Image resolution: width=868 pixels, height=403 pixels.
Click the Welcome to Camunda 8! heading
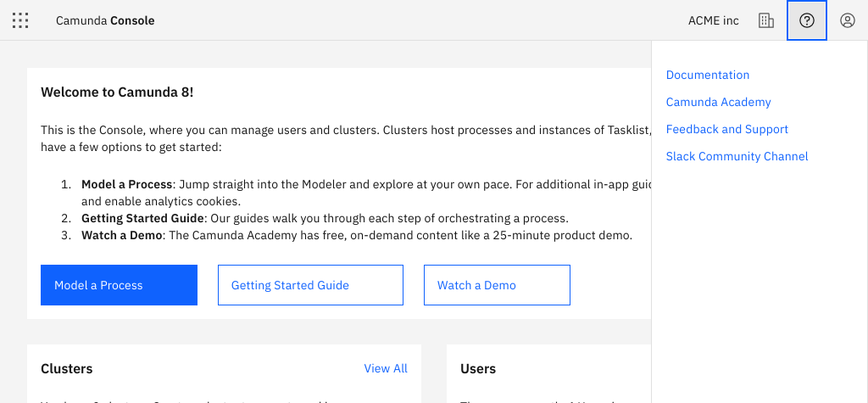point(117,92)
